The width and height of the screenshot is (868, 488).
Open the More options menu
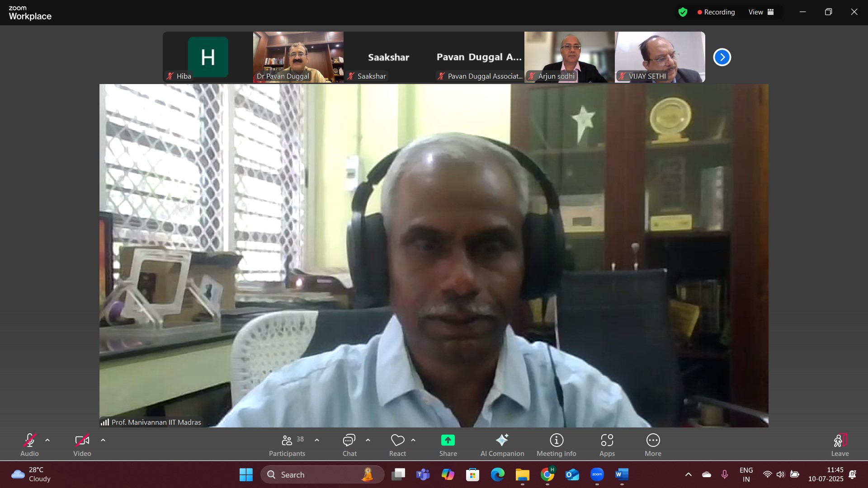653,445
